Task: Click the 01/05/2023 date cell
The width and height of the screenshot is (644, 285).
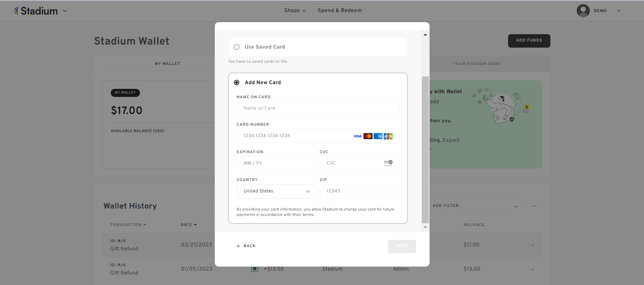Action: (197, 269)
